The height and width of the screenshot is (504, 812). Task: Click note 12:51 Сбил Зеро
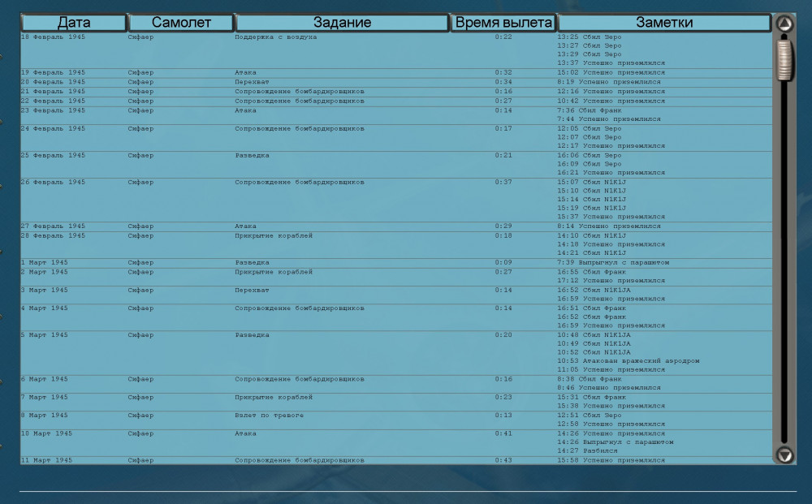[x=590, y=416]
